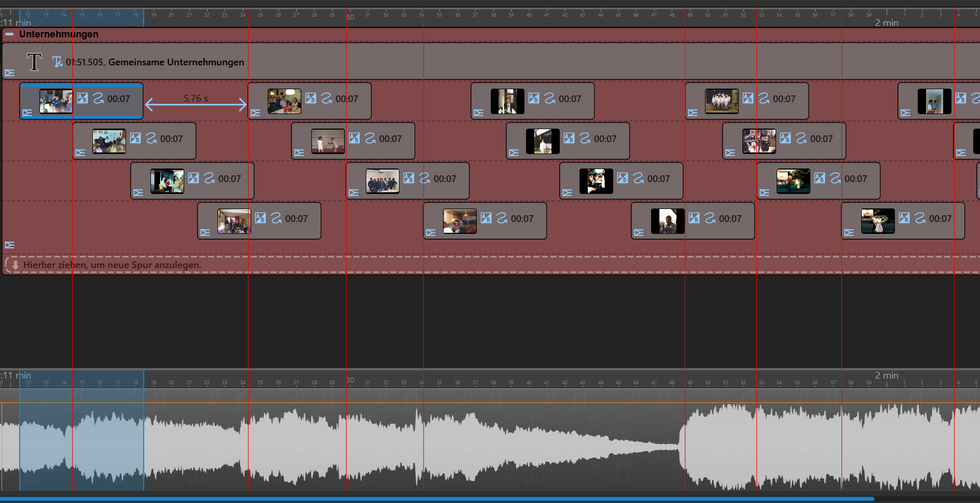Expand keyframe tracks of Gemeinsame Unternehmungen text
The image size is (980, 503).
pyautogui.click(x=10, y=73)
